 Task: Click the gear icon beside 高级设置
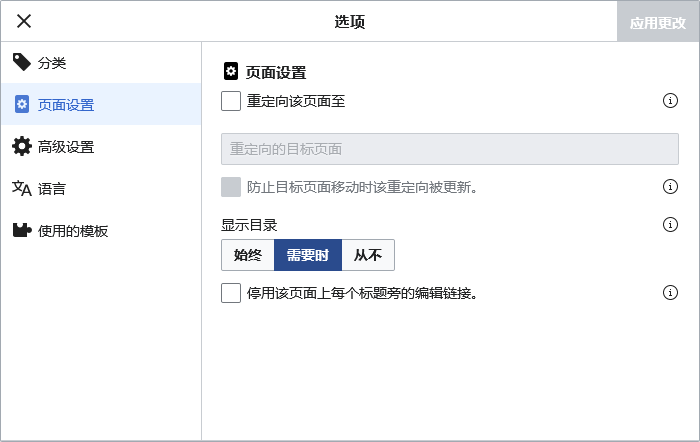22,147
